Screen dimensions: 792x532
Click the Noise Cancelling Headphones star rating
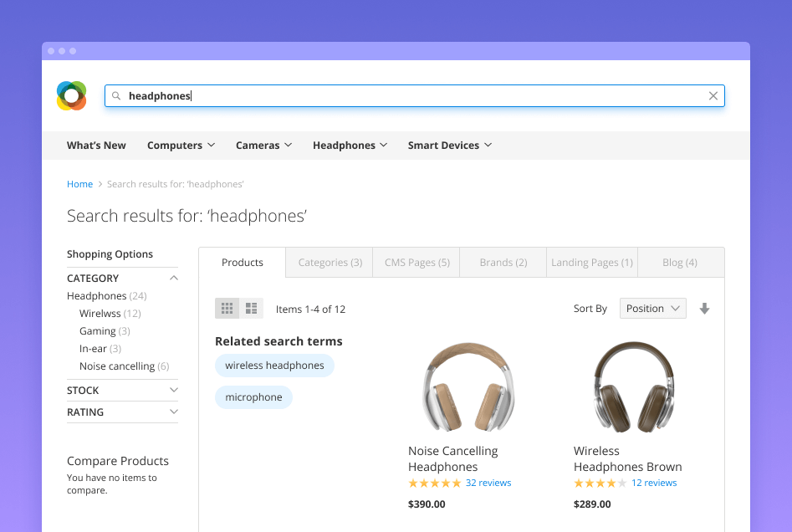pyautogui.click(x=434, y=483)
